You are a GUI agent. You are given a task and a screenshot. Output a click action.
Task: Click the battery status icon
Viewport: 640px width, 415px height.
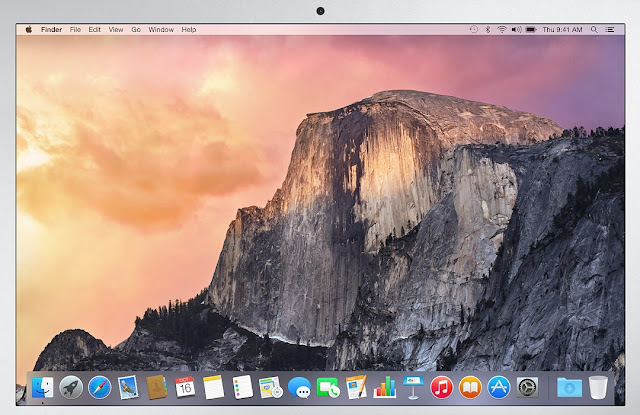[x=531, y=29]
